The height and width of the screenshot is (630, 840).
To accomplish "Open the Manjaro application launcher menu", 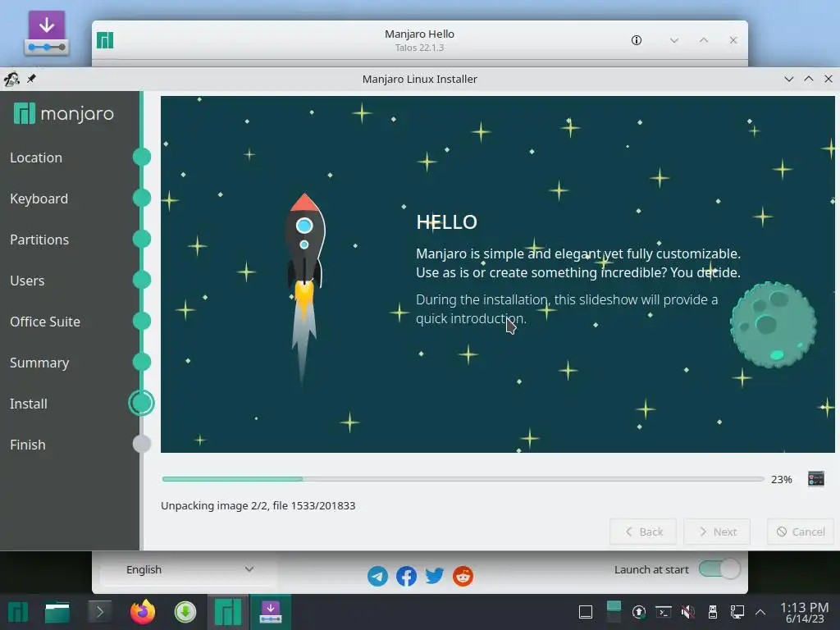I will (x=18, y=612).
